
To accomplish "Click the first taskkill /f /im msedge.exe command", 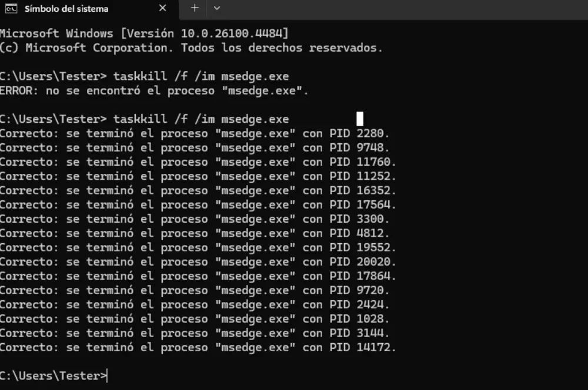I will (x=201, y=76).
